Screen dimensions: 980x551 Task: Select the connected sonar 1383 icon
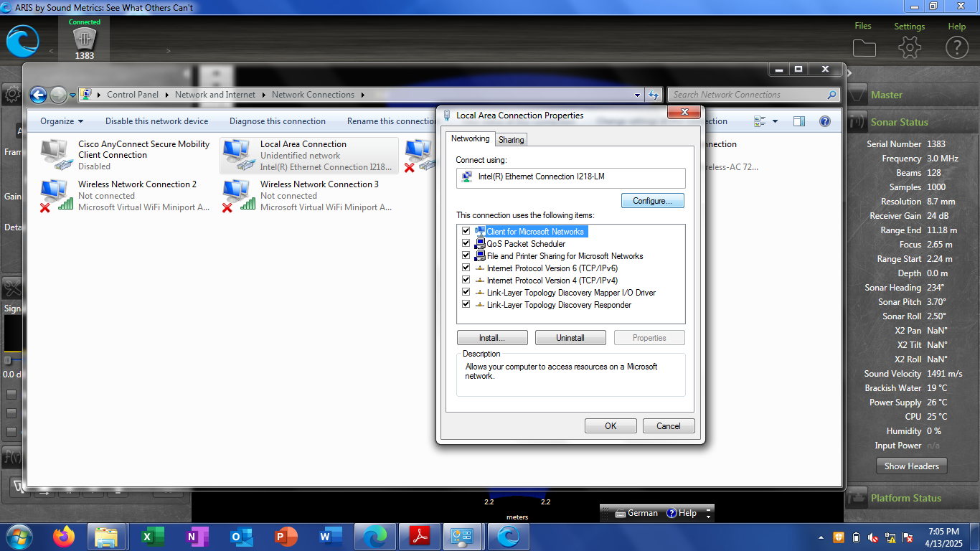[x=85, y=40]
